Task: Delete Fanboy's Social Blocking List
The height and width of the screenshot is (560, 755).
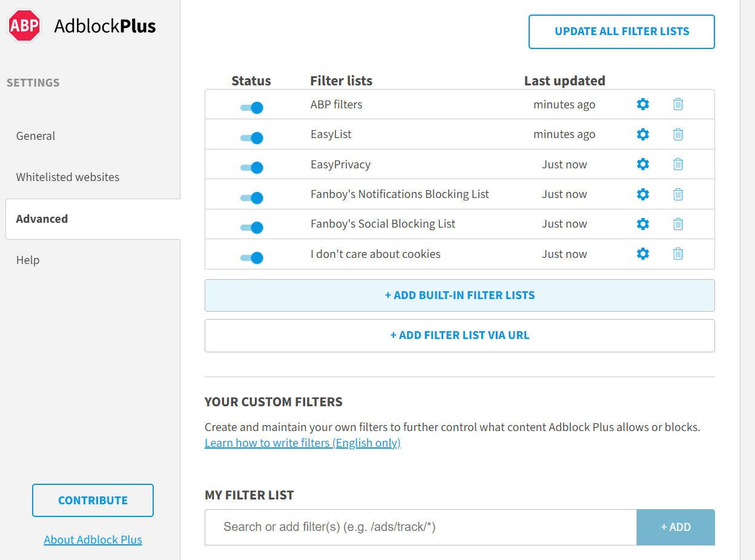Action: pyautogui.click(x=678, y=223)
